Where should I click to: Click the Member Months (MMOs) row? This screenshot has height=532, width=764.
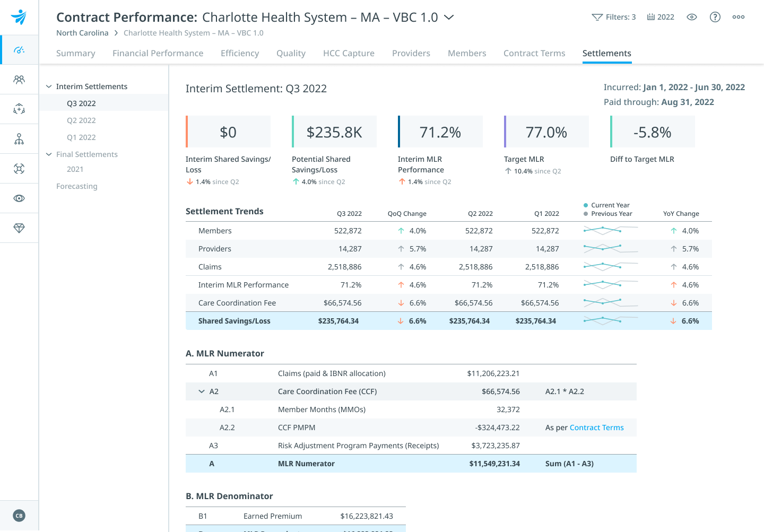pyautogui.click(x=411, y=409)
